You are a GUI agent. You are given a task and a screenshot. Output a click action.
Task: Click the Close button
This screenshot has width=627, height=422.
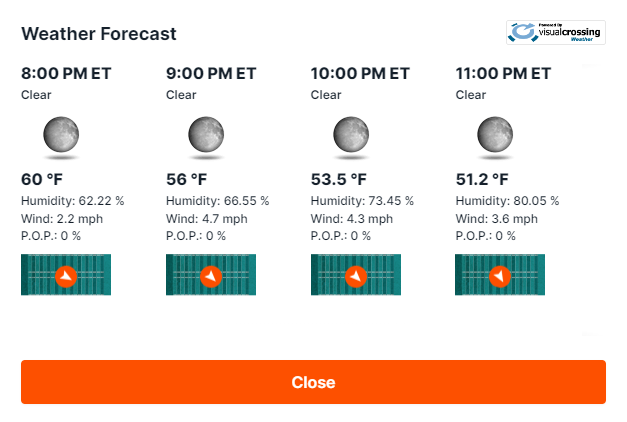click(313, 382)
